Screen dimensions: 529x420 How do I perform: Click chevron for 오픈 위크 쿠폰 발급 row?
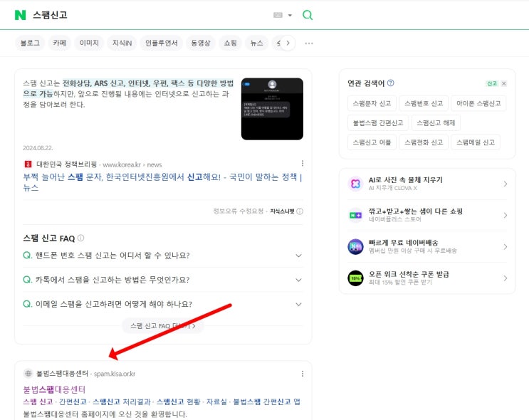click(x=505, y=278)
